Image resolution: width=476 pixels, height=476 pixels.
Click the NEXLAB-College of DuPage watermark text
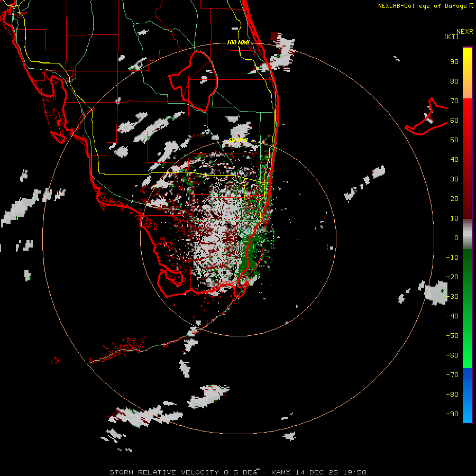pos(422,6)
